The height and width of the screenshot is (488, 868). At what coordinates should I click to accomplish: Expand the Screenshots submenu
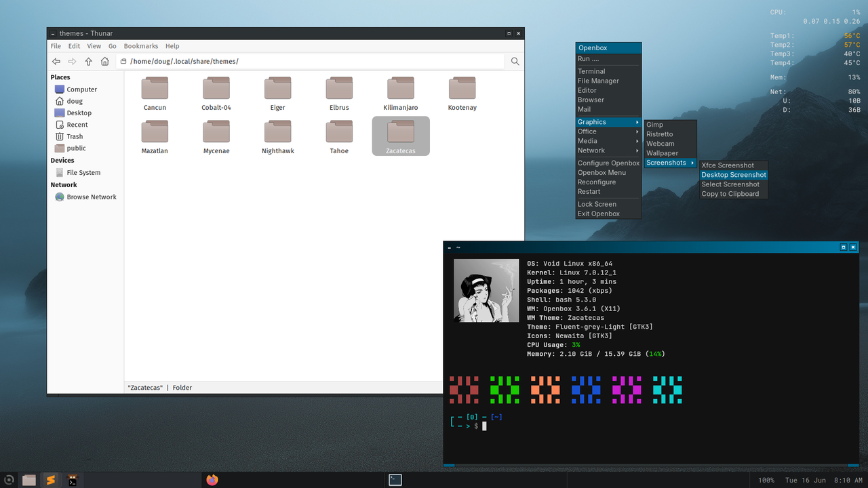click(671, 163)
